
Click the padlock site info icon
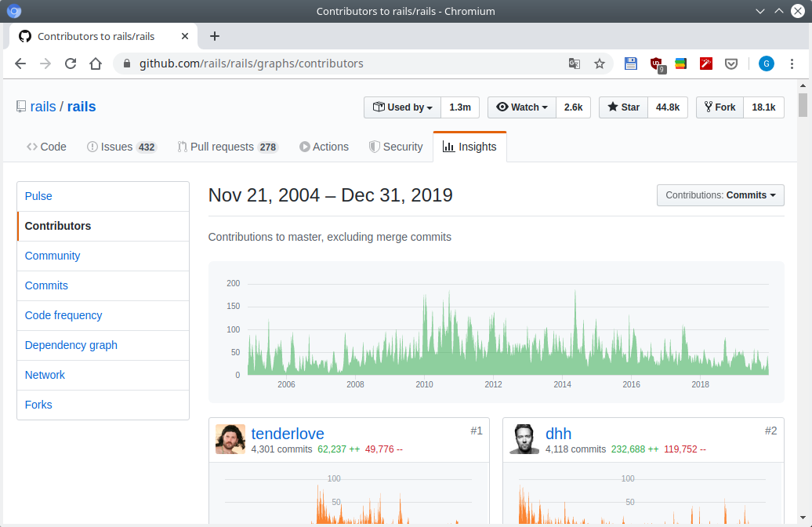pyautogui.click(x=126, y=64)
